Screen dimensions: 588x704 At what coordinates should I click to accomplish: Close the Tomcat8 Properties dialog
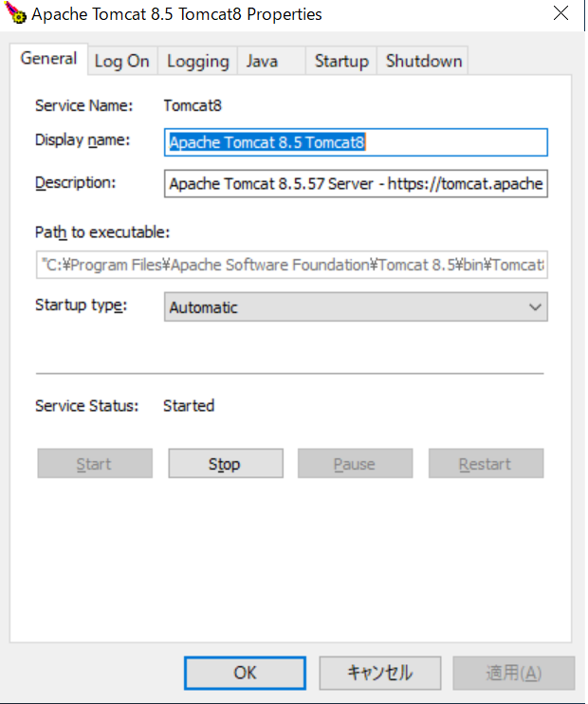[x=560, y=13]
